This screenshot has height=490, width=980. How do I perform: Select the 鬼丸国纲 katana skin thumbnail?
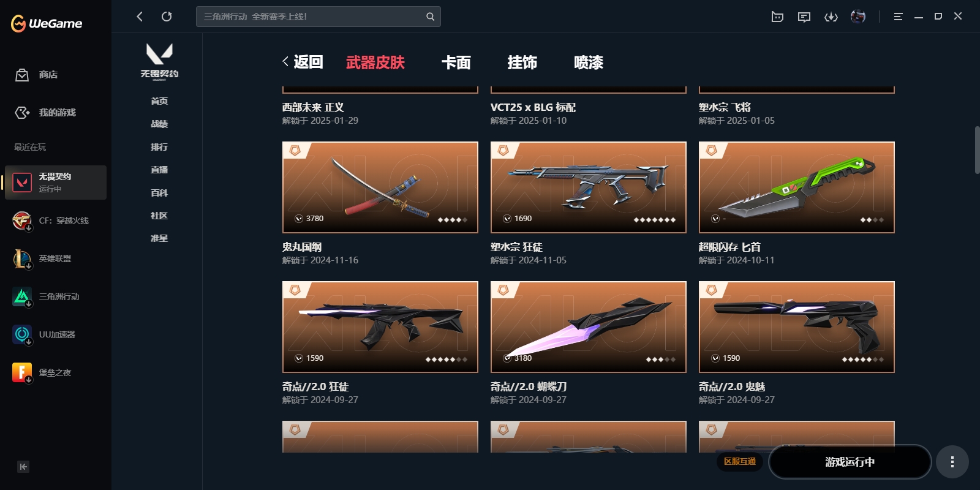click(x=380, y=187)
